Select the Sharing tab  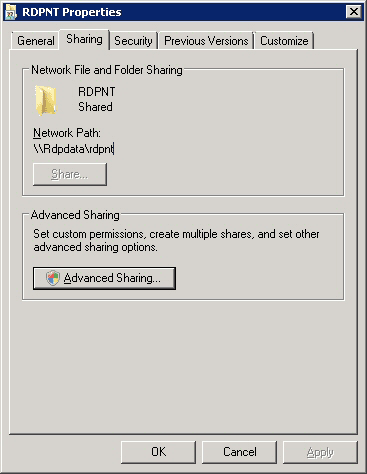[84, 39]
